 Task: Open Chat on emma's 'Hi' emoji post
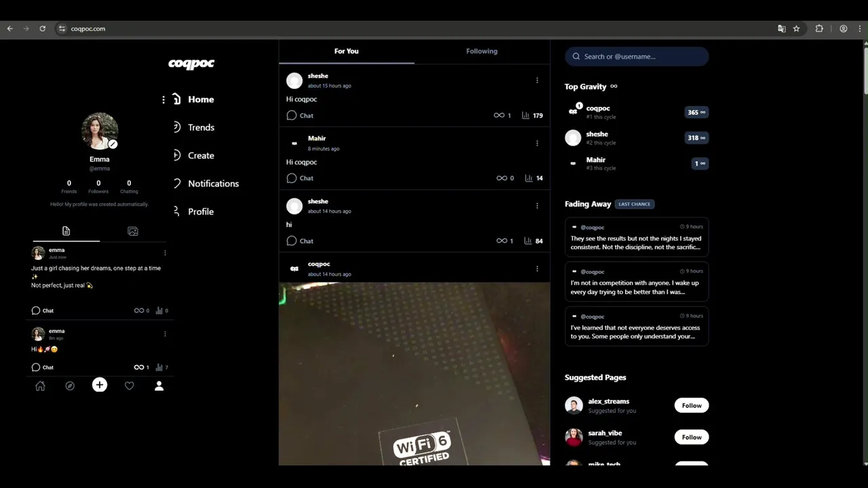click(x=42, y=367)
